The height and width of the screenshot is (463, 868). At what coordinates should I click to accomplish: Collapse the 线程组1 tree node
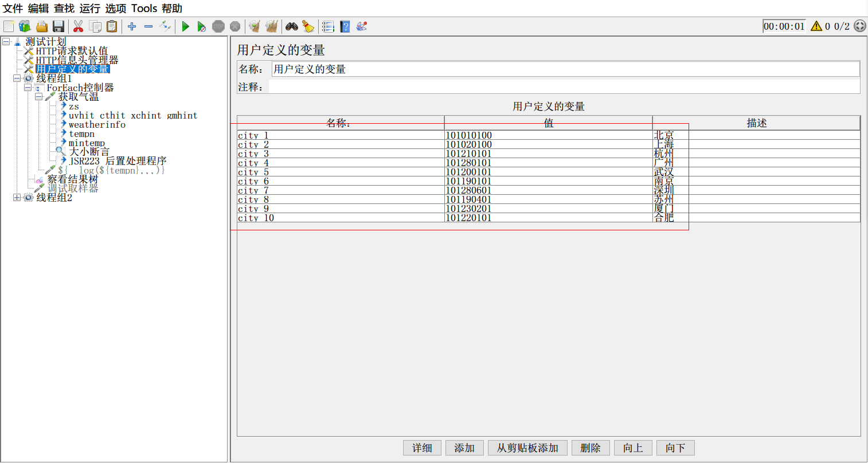17,79
